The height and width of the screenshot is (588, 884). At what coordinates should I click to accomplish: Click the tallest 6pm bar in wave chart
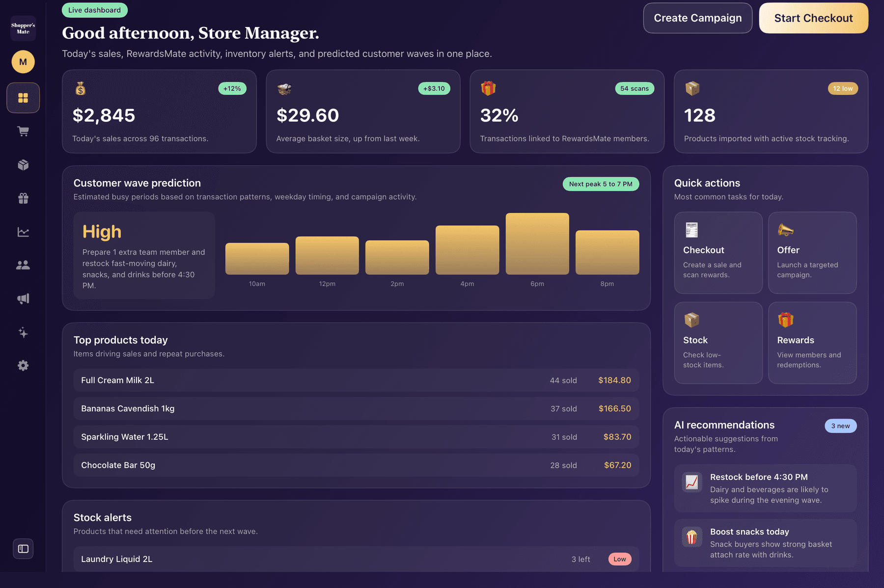pos(537,243)
